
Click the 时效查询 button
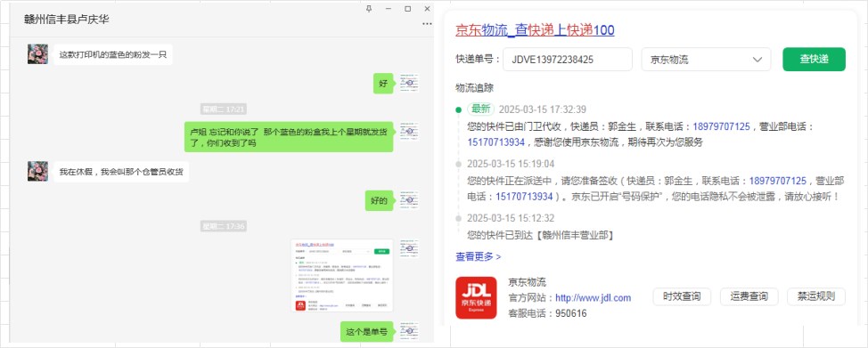point(681,296)
